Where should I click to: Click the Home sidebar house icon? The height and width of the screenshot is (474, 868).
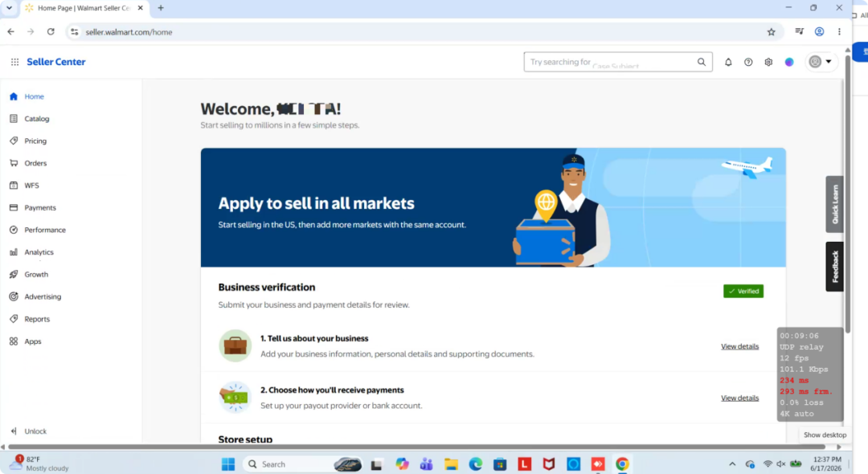(x=14, y=96)
